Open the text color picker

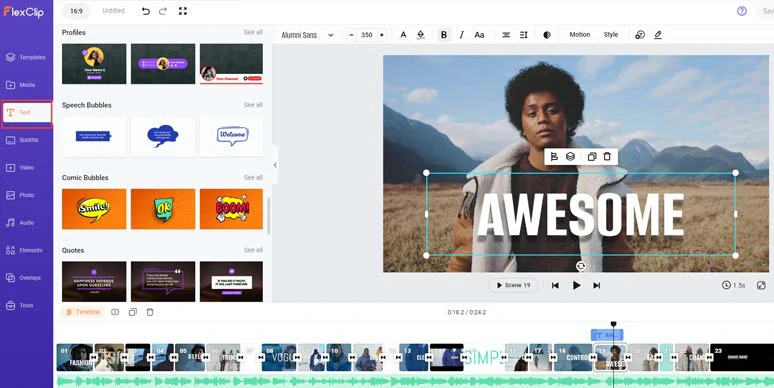point(403,35)
